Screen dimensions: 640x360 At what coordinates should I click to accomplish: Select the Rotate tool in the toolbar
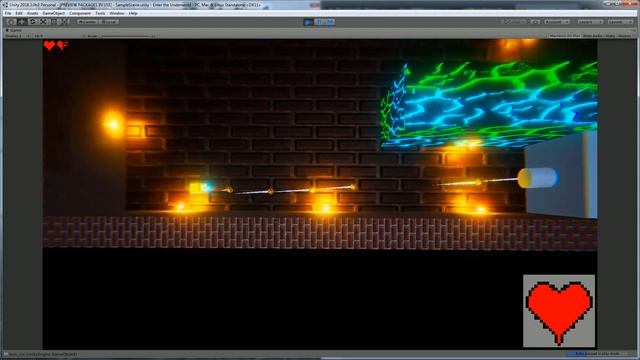click(33, 22)
